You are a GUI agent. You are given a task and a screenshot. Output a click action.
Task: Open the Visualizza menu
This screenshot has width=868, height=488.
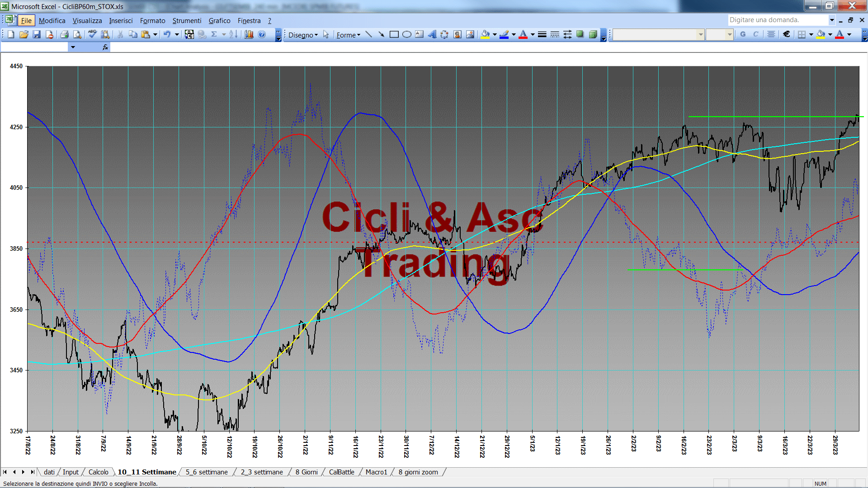(x=87, y=20)
